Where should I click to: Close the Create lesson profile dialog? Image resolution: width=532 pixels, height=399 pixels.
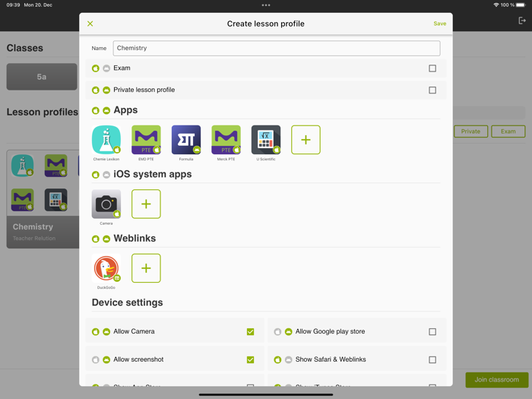pyautogui.click(x=90, y=24)
